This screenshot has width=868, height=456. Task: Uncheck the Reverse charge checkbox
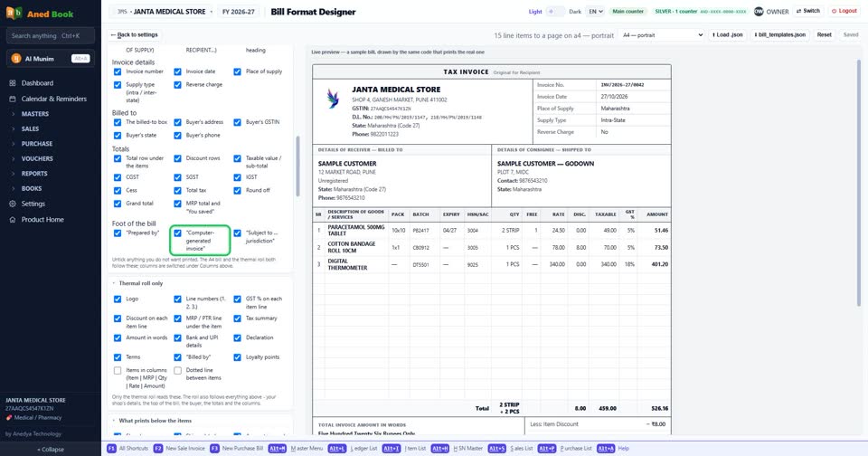point(177,85)
